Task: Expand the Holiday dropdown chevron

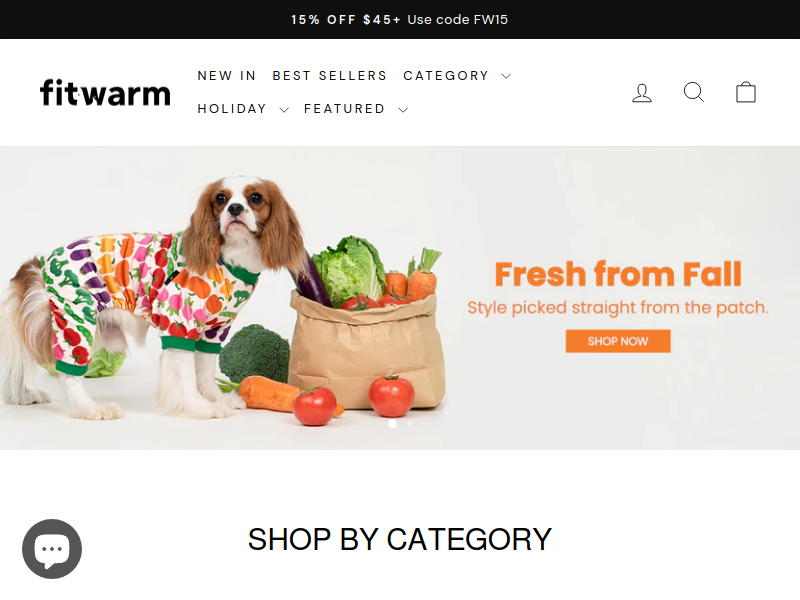Action: (x=284, y=110)
